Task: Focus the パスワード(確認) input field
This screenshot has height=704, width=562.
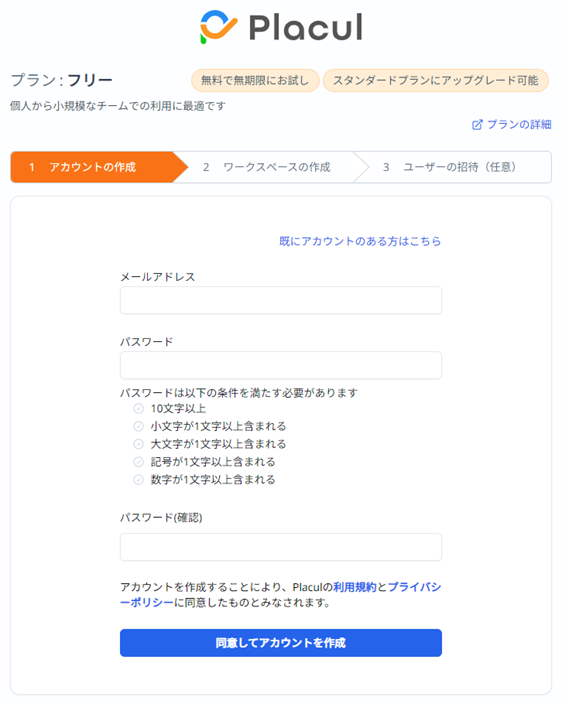Action: [x=281, y=547]
